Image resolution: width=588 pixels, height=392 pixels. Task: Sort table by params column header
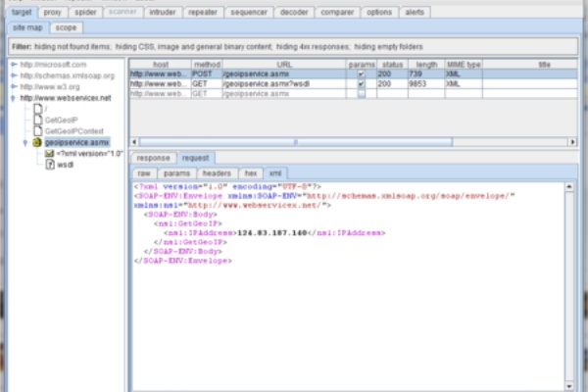362,65
